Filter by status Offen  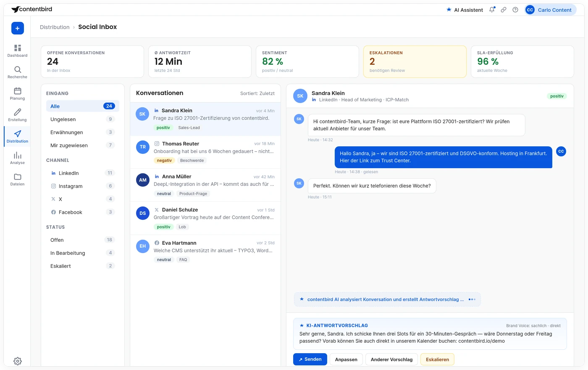tap(82, 240)
